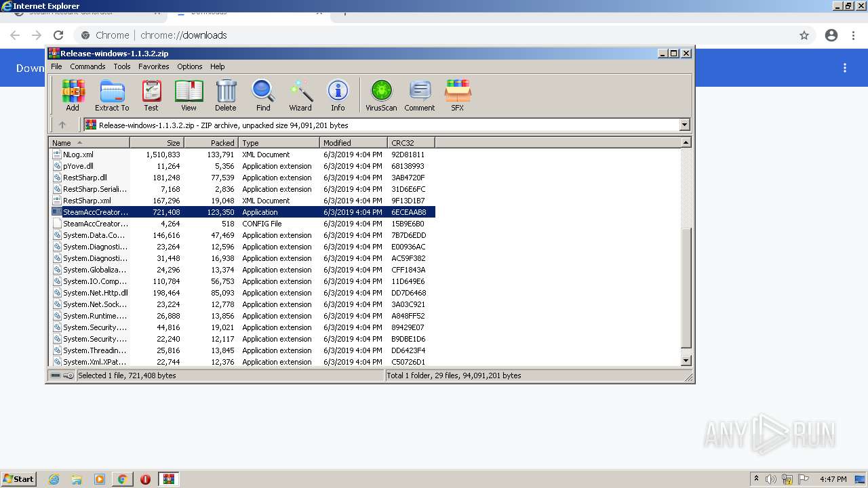Screen dimensions: 868x488
Task: Click the Windows Start button
Action: point(18,479)
